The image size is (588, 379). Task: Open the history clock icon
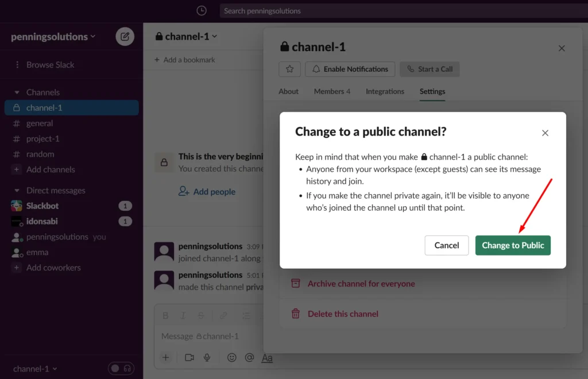(202, 10)
